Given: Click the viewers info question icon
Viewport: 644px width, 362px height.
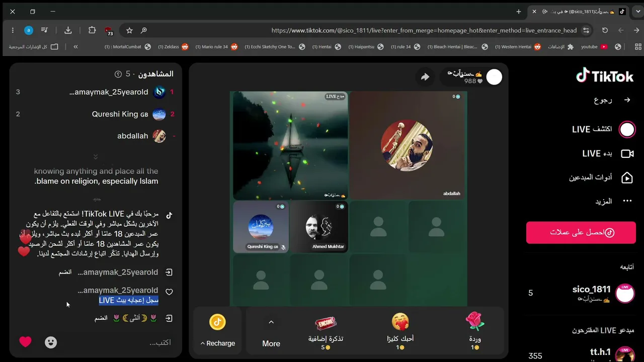Looking at the screenshot, I should coord(118,74).
